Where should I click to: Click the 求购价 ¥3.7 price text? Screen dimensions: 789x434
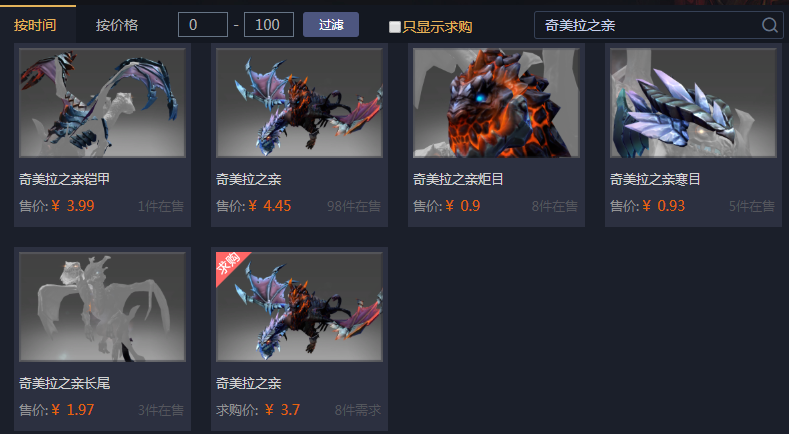(x=258, y=410)
